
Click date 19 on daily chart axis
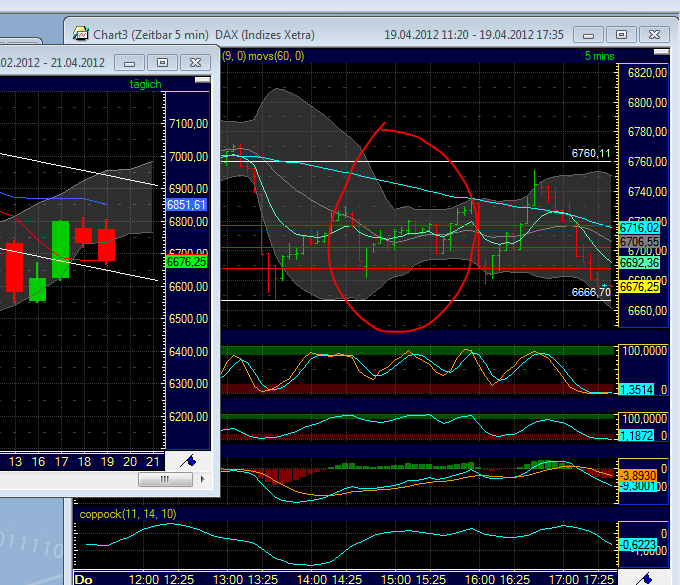point(107,462)
